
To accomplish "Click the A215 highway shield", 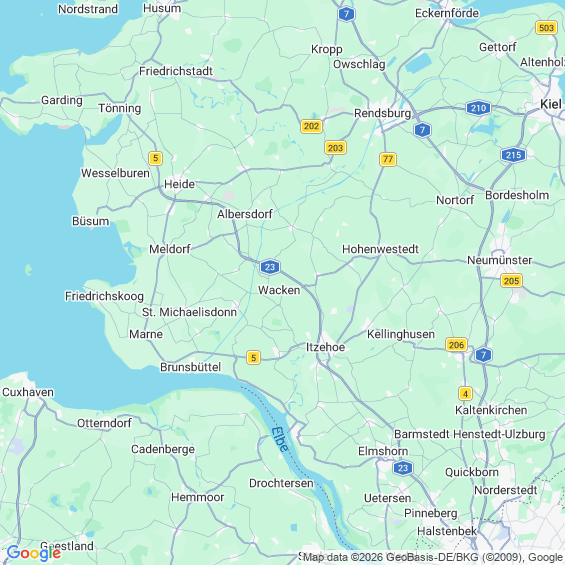I will (513, 155).
